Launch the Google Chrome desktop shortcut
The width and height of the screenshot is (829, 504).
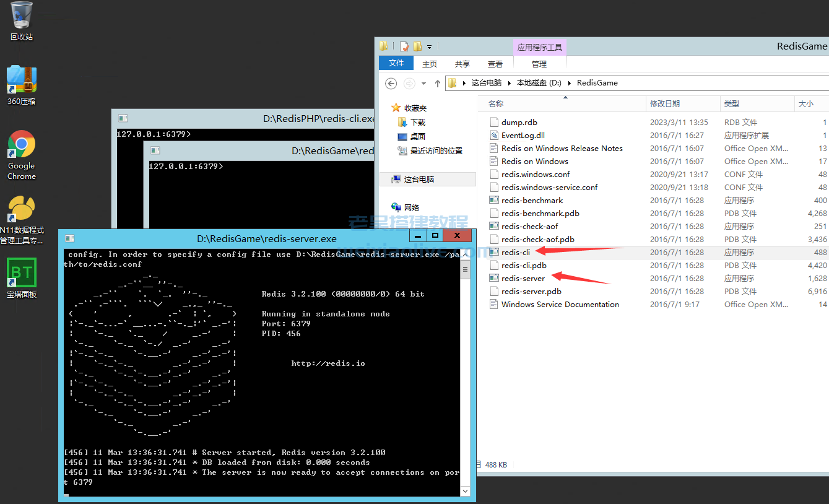pos(21,145)
